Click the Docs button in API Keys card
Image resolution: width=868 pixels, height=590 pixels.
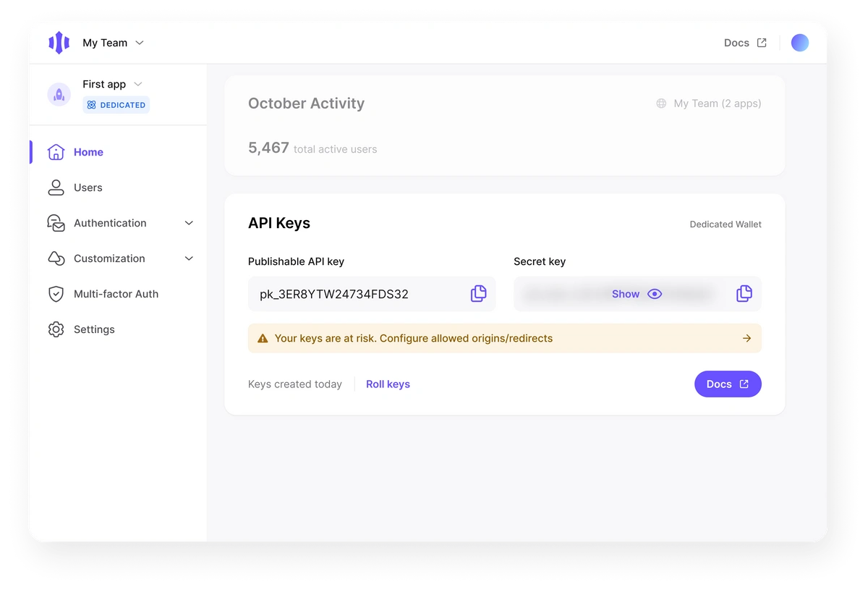pos(728,384)
